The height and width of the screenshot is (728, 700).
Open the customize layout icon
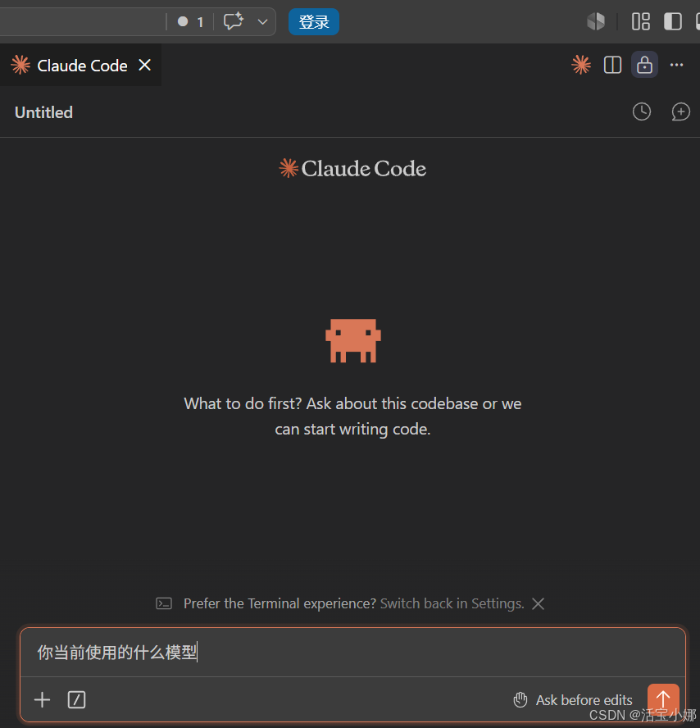click(x=641, y=21)
